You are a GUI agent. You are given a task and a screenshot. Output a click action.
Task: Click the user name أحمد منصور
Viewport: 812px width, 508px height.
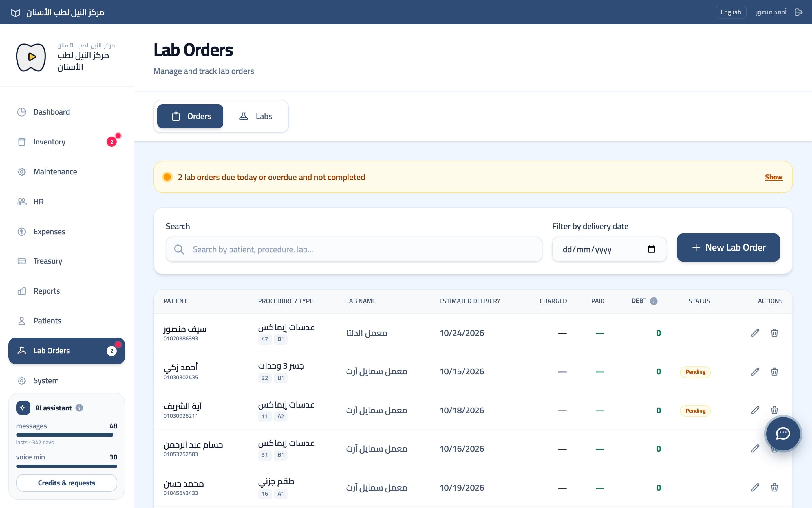771,12
